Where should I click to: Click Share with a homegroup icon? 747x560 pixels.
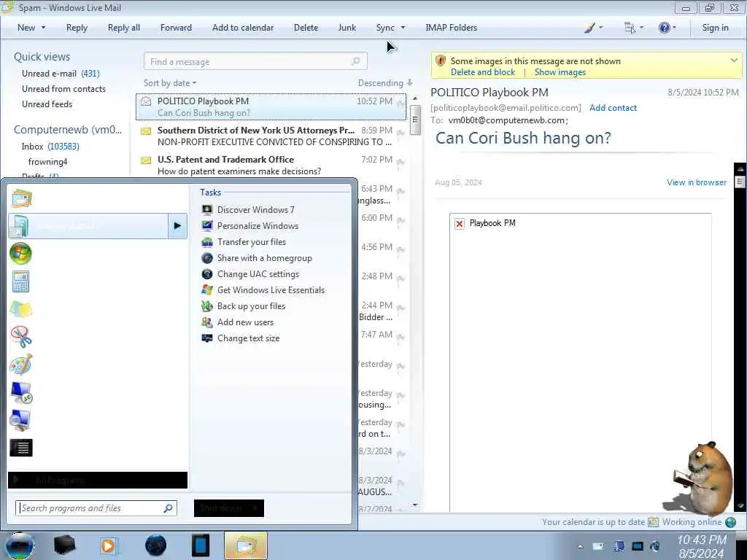point(206,258)
